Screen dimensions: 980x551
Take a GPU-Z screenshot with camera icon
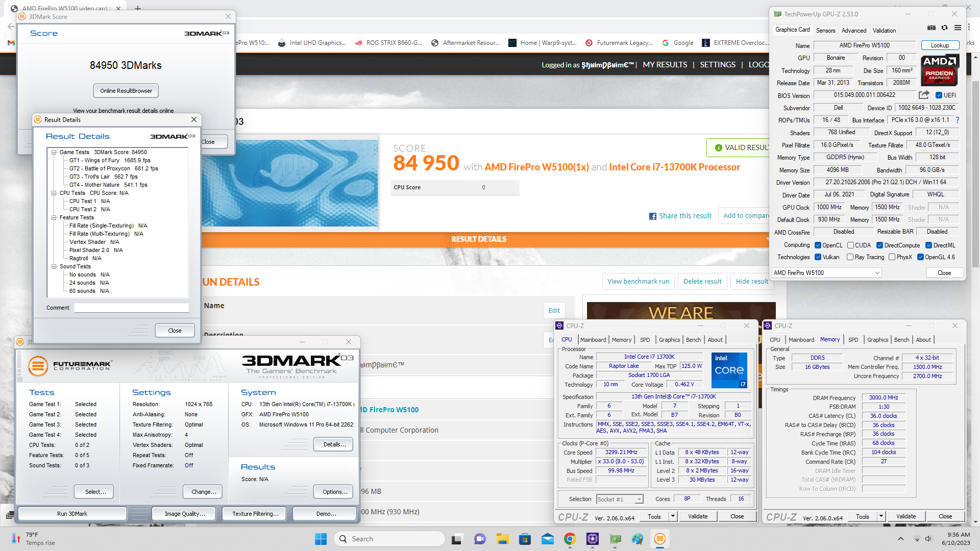coord(932,28)
